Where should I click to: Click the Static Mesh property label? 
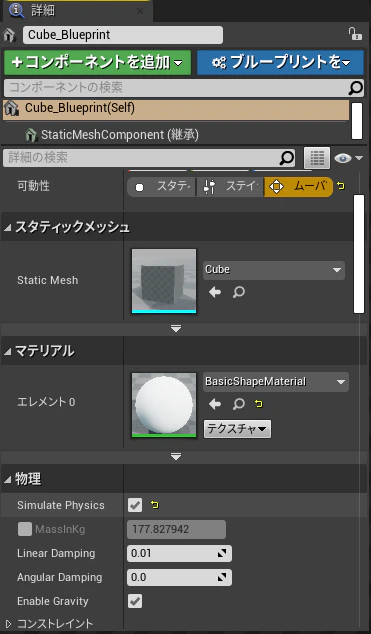48,280
